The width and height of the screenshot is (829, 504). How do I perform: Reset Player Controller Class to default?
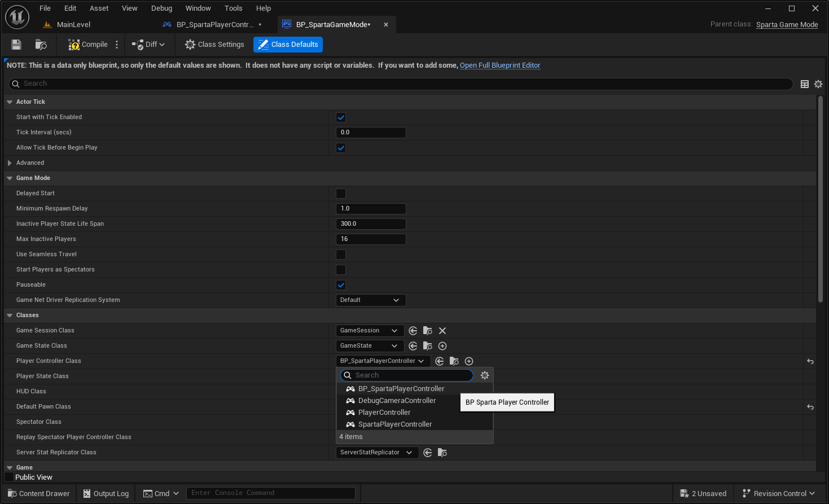click(810, 361)
